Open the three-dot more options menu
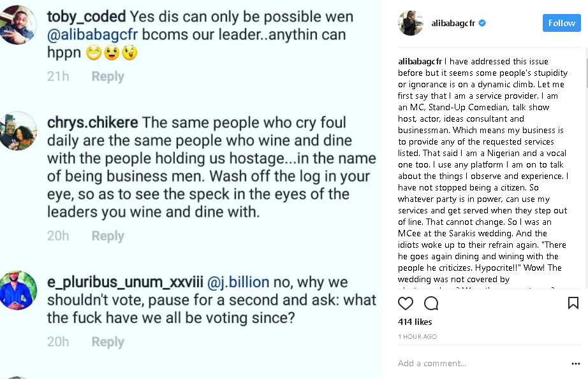588x379 pixels. point(576,363)
